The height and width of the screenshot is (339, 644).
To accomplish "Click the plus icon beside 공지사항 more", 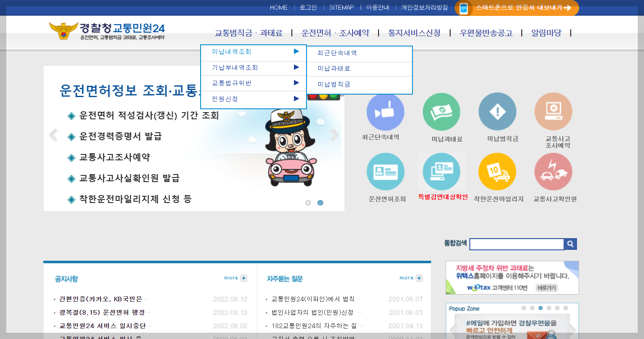I will 244,278.
